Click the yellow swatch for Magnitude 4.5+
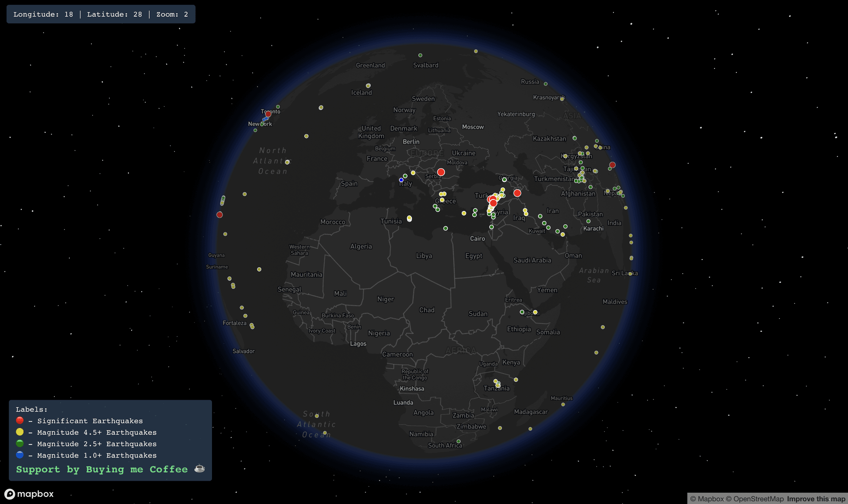This screenshot has height=504, width=848. tap(20, 432)
